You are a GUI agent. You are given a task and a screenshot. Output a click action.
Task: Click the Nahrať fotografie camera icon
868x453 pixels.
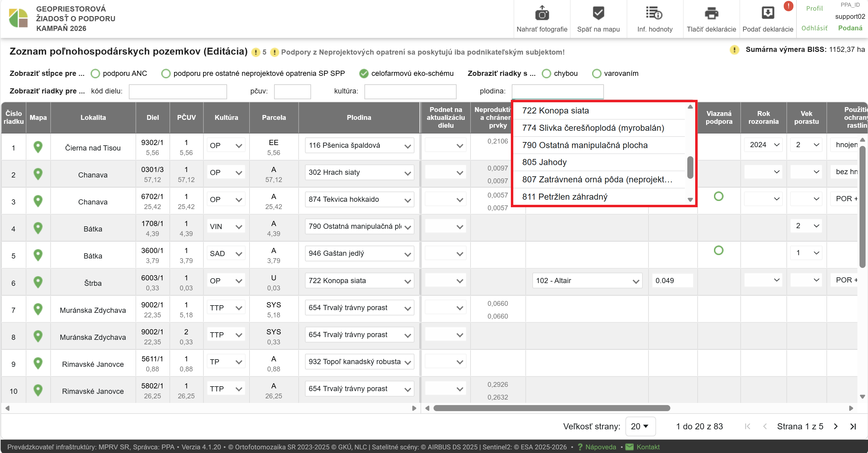tap(542, 14)
